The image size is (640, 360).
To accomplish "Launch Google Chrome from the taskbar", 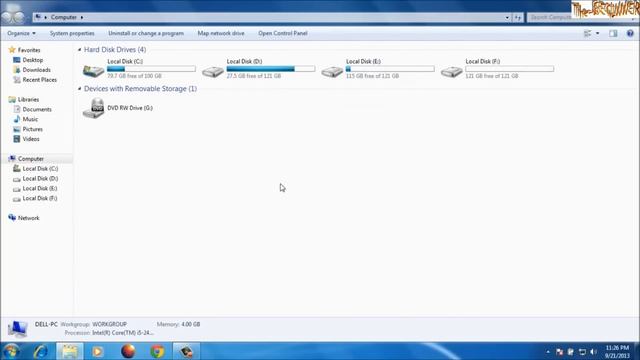I will pyautogui.click(x=158, y=351).
